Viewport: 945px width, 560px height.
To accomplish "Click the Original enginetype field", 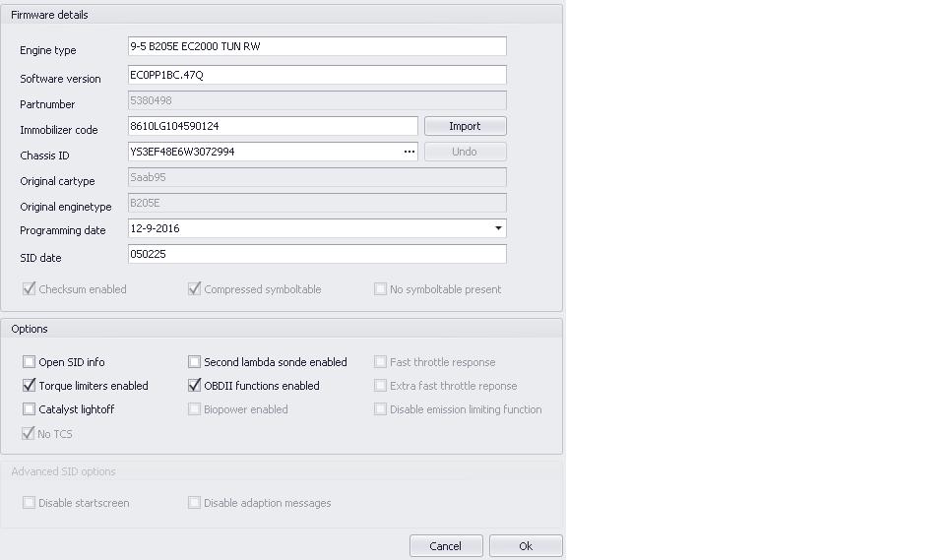I will coord(316,203).
